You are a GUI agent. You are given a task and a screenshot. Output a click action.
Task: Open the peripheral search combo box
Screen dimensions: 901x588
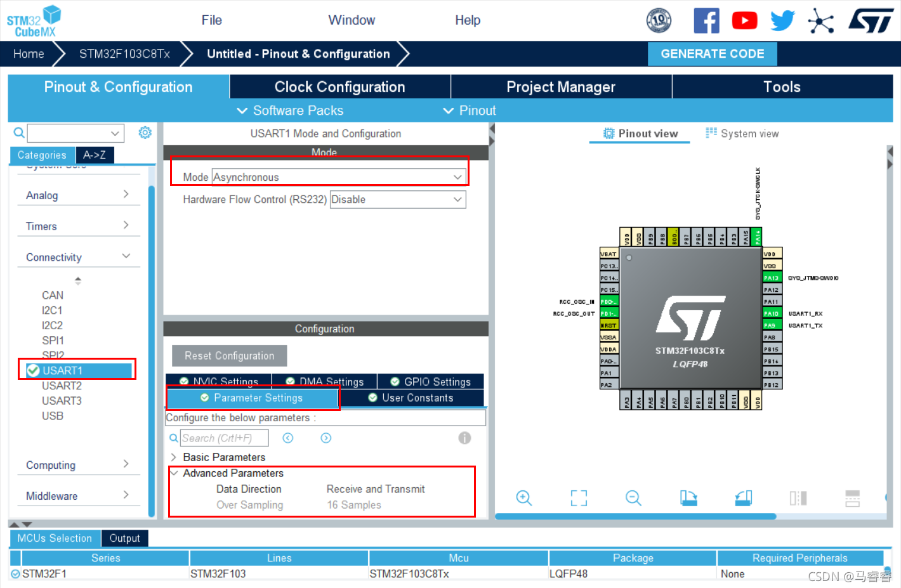click(76, 133)
